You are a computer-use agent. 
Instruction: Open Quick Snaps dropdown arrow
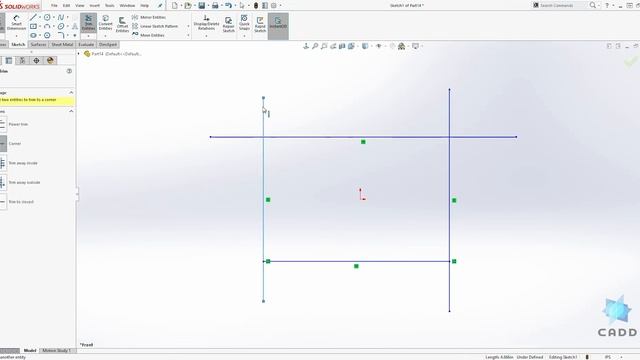[x=244, y=36]
